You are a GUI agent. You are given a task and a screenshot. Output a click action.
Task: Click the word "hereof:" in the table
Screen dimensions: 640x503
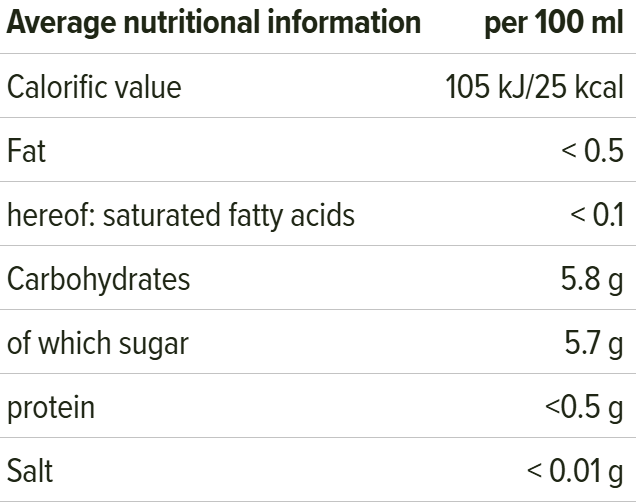coord(50,215)
